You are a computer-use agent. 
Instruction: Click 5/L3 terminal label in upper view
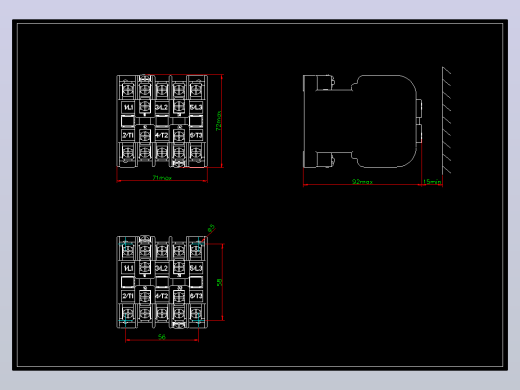tap(196, 107)
